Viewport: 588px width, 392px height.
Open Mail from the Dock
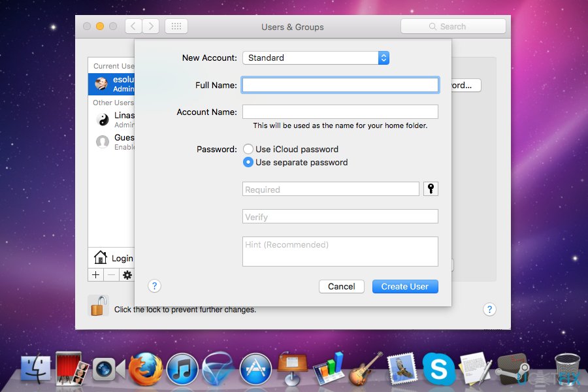tap(402, 369)
